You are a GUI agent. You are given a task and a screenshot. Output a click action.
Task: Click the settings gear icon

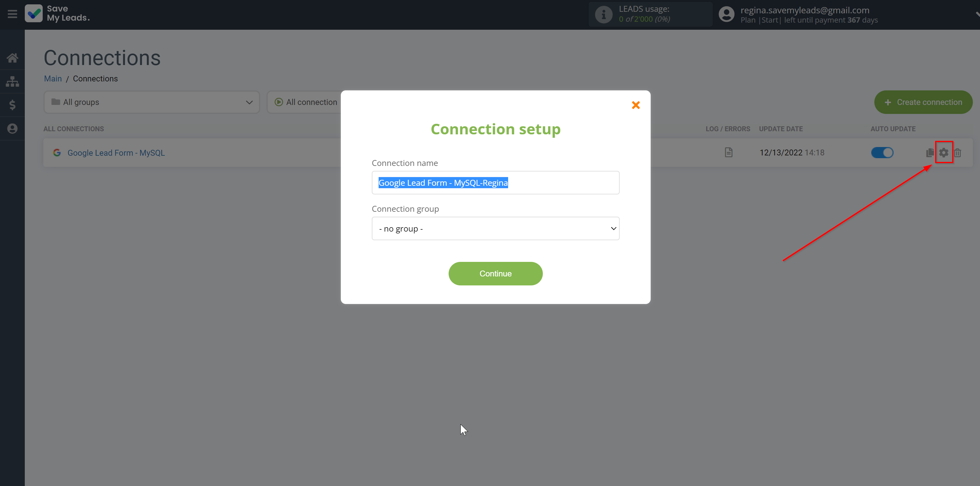click(x=943, y=153)
